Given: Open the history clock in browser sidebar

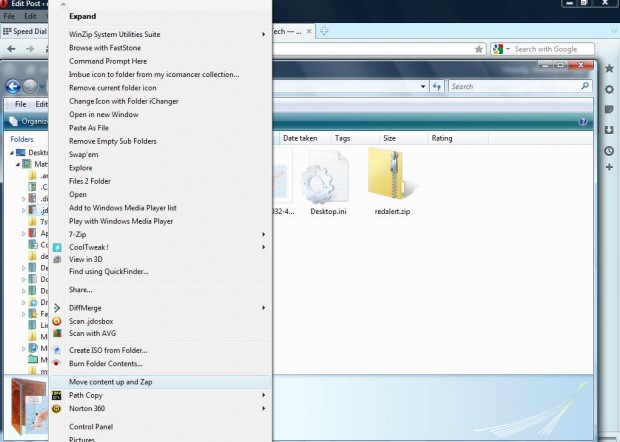Looking at the screenshot, I should point(609,151).
